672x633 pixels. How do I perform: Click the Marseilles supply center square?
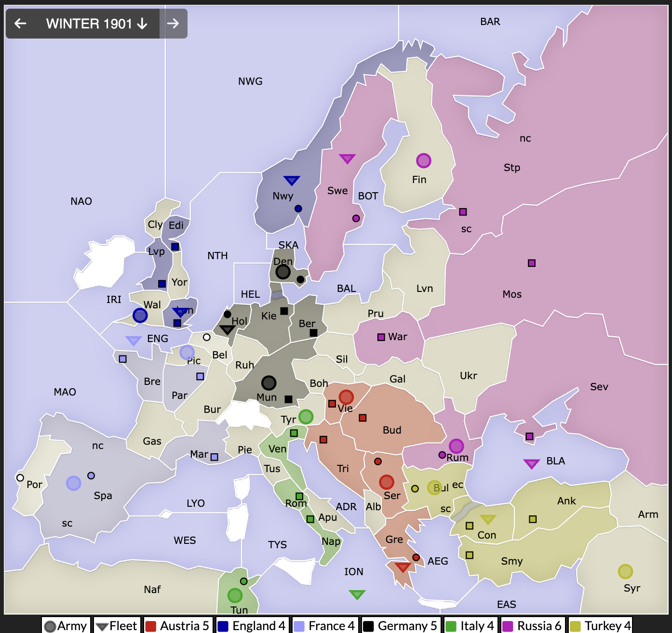pos(215,457)
